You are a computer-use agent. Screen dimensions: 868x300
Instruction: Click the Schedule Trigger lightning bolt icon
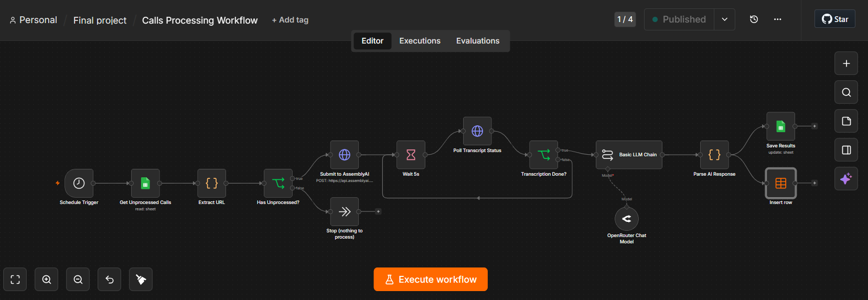pyautogui.click(x=58, y=183)
